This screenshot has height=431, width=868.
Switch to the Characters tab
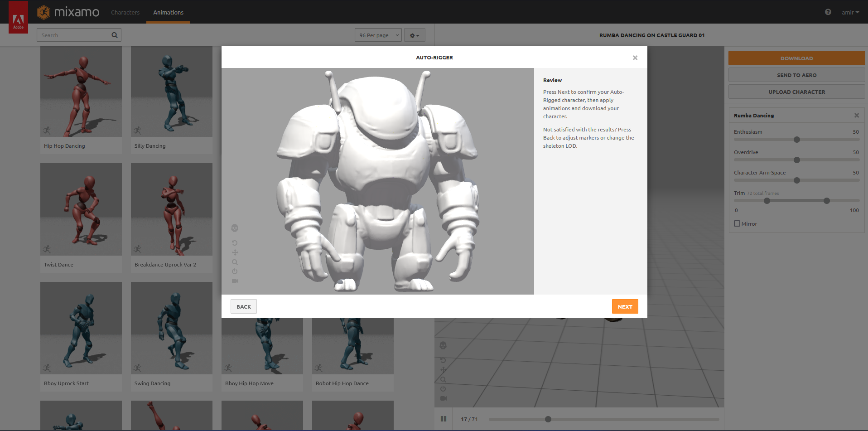(125, 12)
